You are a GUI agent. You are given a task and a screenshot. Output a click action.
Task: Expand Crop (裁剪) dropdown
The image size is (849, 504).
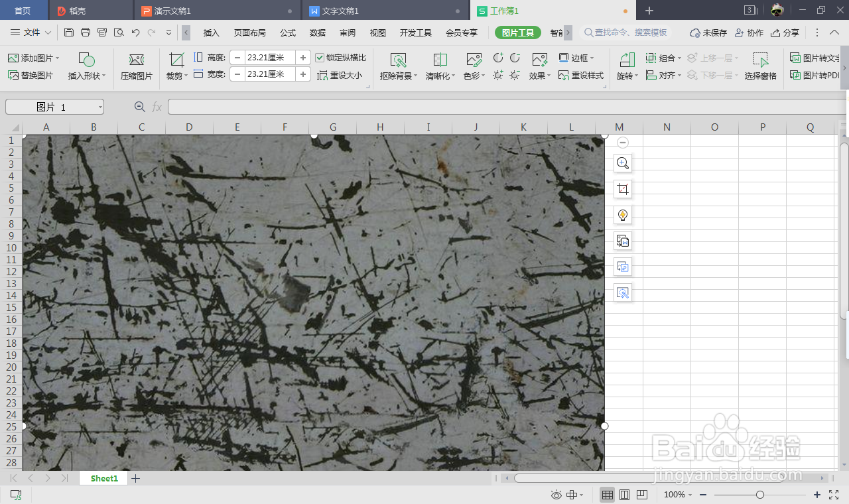tap(186, 76)
